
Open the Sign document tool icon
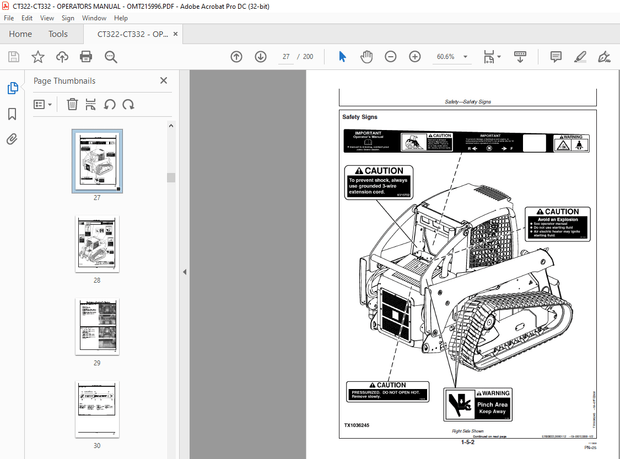tap(604, 57)
